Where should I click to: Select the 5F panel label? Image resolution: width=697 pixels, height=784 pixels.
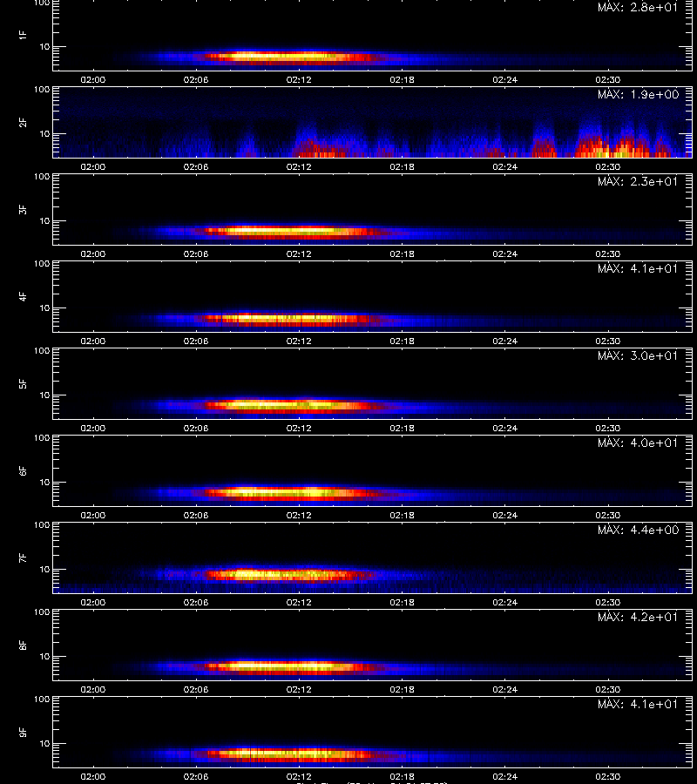click(x=23, y=383)
